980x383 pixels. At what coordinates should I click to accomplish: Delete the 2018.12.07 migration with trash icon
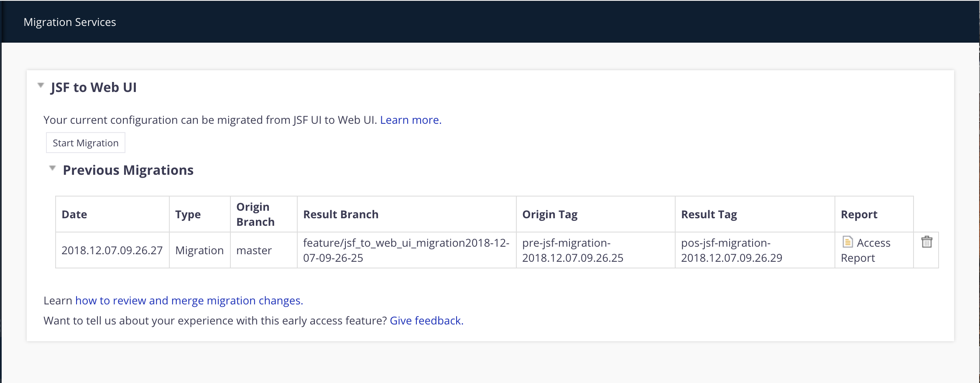[x=926, y=242]
